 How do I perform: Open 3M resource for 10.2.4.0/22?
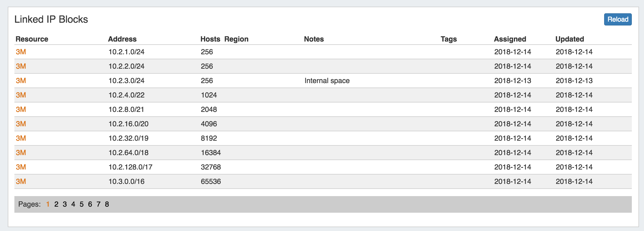point(21,95)
